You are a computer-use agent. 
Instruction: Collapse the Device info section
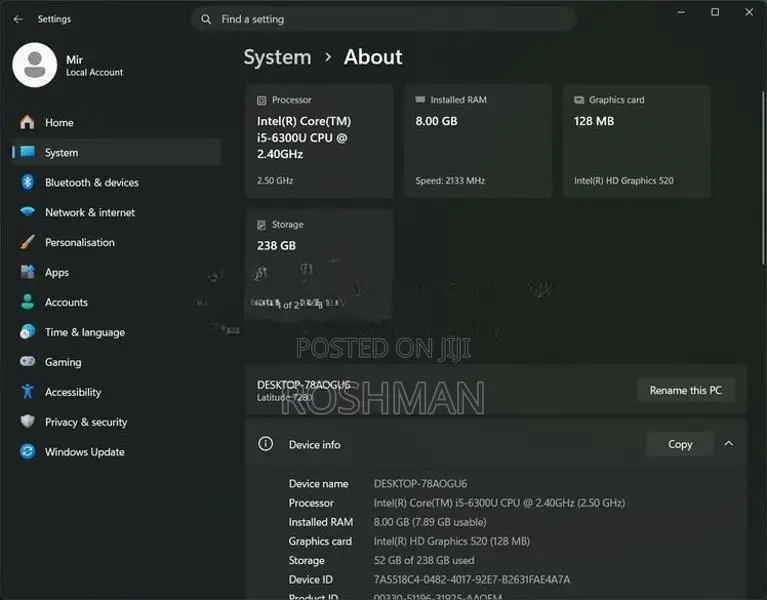[x=728, y=444]
